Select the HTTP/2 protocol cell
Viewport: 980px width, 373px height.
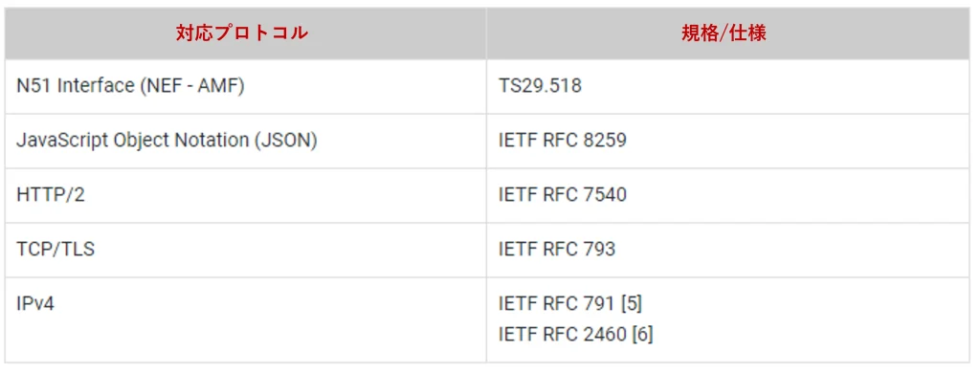[x=245, y=195]
